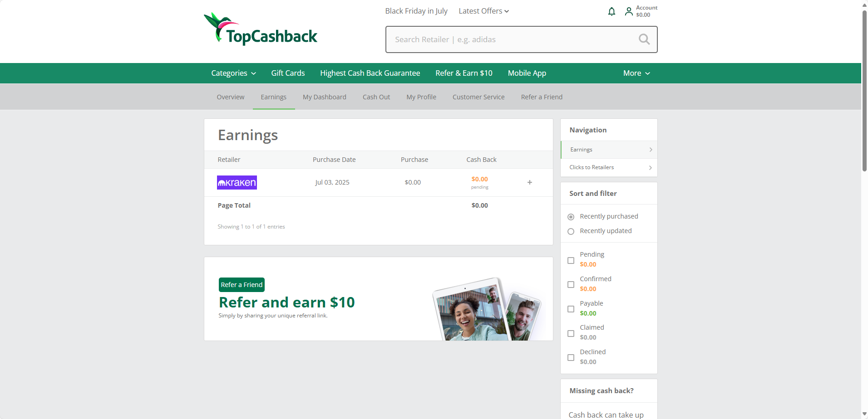Open the Mobile App menu item
The width and height of the screenshot is (868, 419).
527,73
